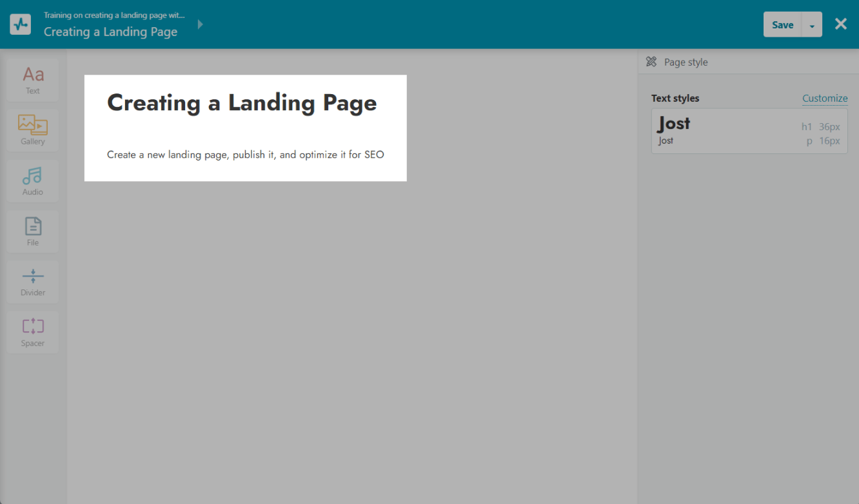Click the paragraph about optimizing for SEO

245,155
